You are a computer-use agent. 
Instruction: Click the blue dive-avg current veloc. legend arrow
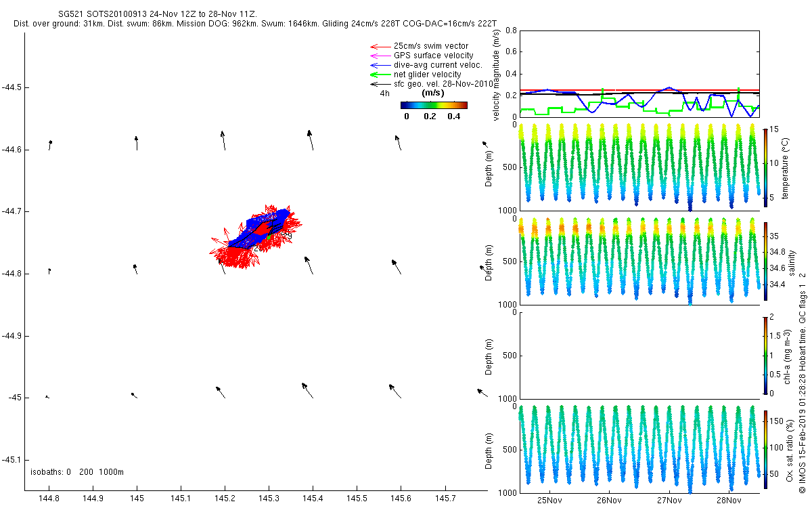(380, 65)
